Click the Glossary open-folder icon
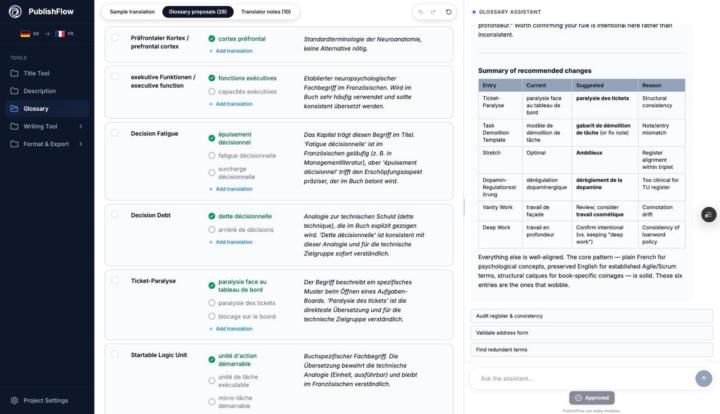 (x=14, y=109)
